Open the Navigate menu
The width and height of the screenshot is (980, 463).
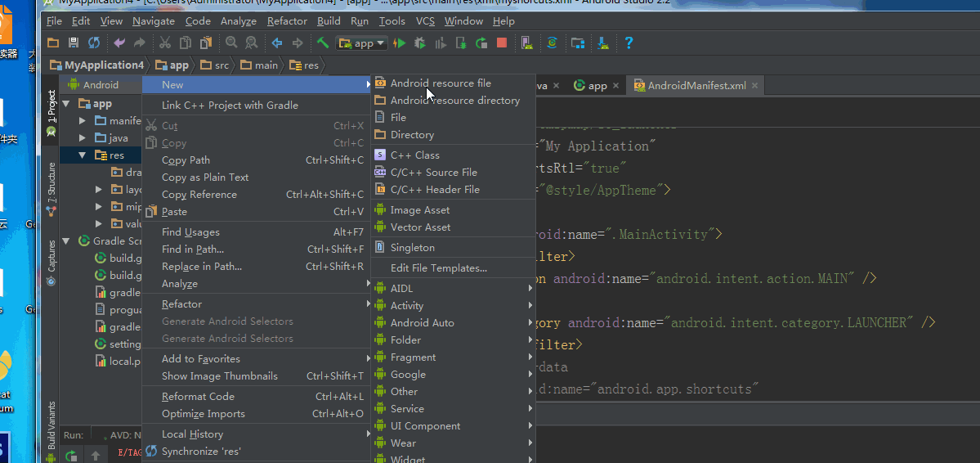pos(154,21)
